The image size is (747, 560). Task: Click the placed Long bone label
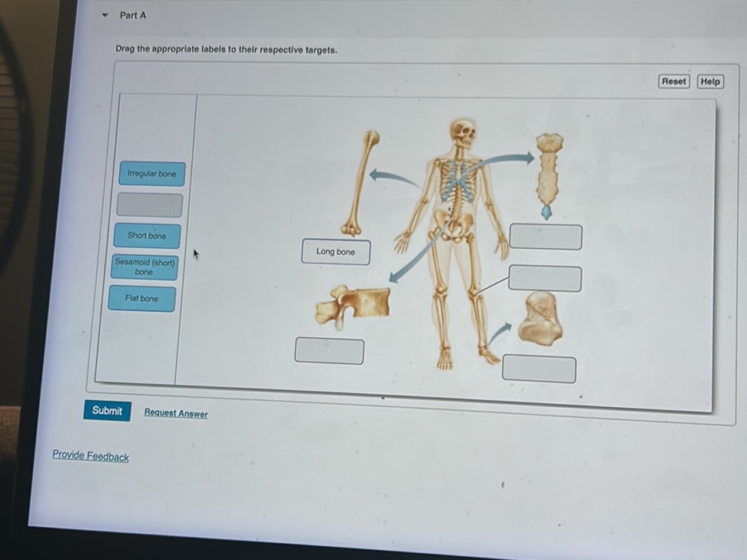point(335,252)
